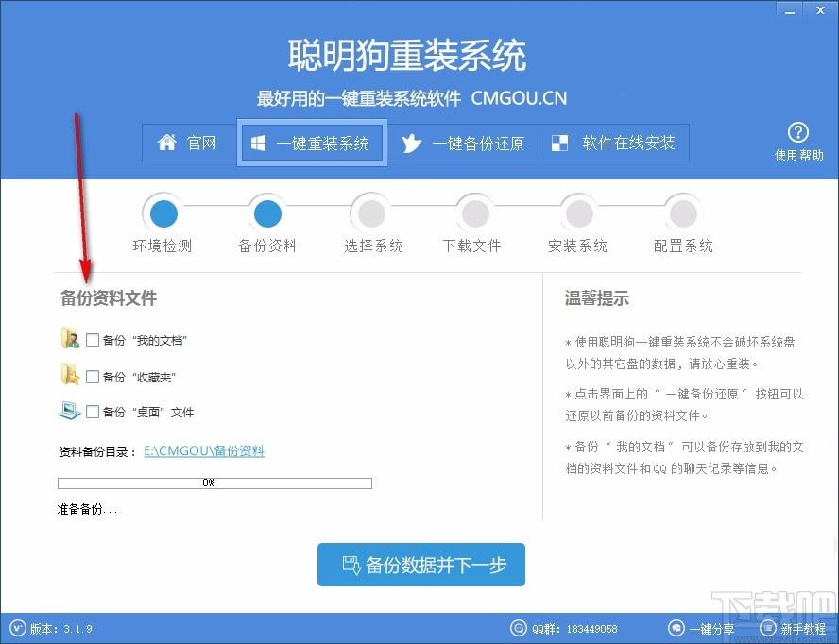Click the 下载文件 step circle

click(475, 213)
